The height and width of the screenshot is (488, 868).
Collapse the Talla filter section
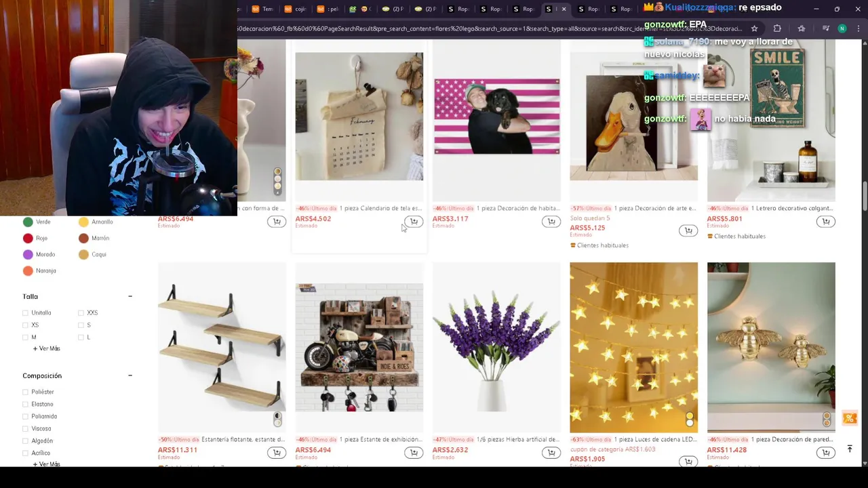pyautogui.click(x=130, y=296)
